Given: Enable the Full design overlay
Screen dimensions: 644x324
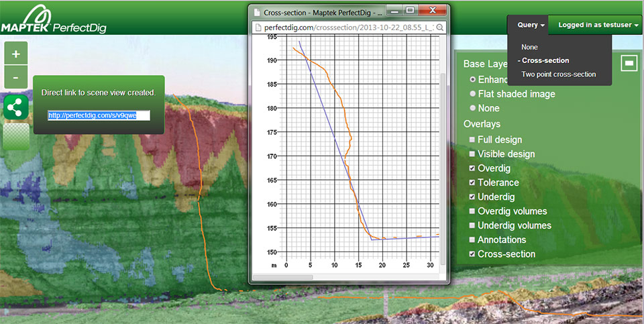Looking at the screenshot, I should 472,140.
